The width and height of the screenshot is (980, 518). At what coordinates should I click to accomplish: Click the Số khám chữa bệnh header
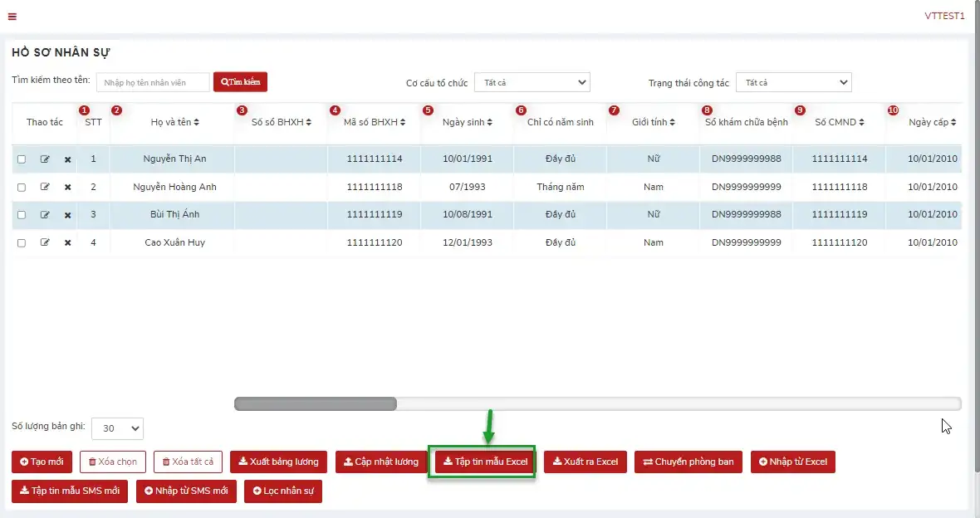[x=747, y=123]
